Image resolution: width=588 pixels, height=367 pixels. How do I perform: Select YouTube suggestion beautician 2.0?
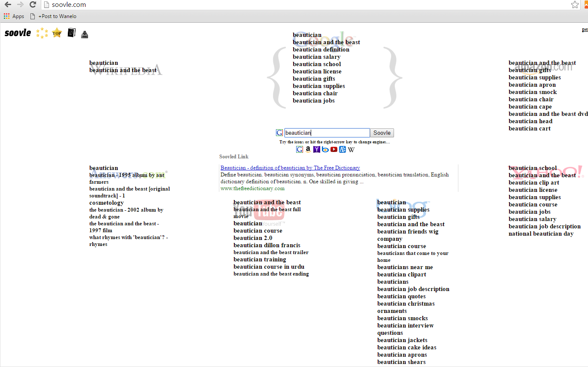pos(253,238)
